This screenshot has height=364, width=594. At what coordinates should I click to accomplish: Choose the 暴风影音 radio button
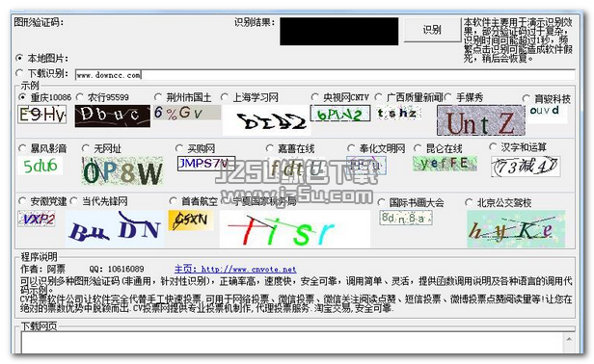pos(23,148)
